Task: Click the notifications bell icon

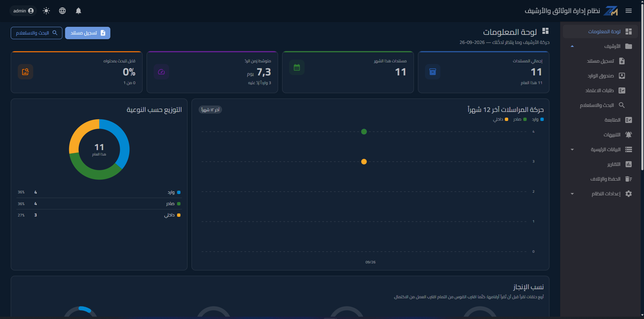Action: pyautogui.click(x=78, y=11)
